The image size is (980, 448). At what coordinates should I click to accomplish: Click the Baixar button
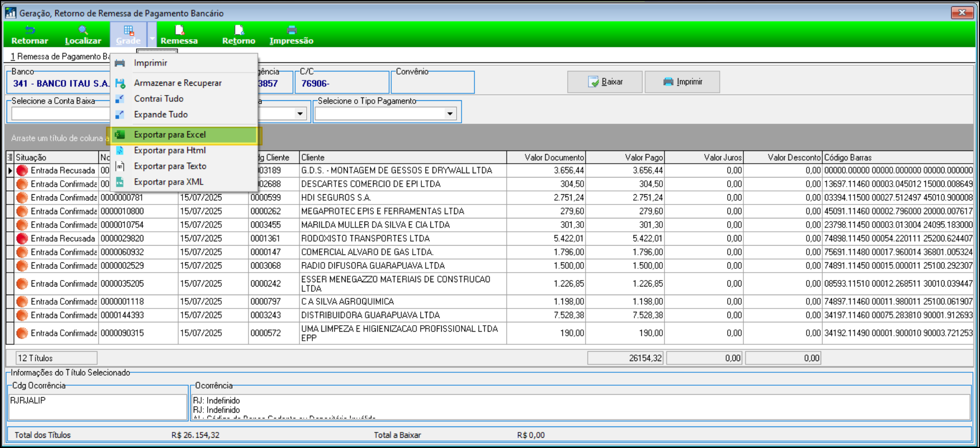point(605,82)
